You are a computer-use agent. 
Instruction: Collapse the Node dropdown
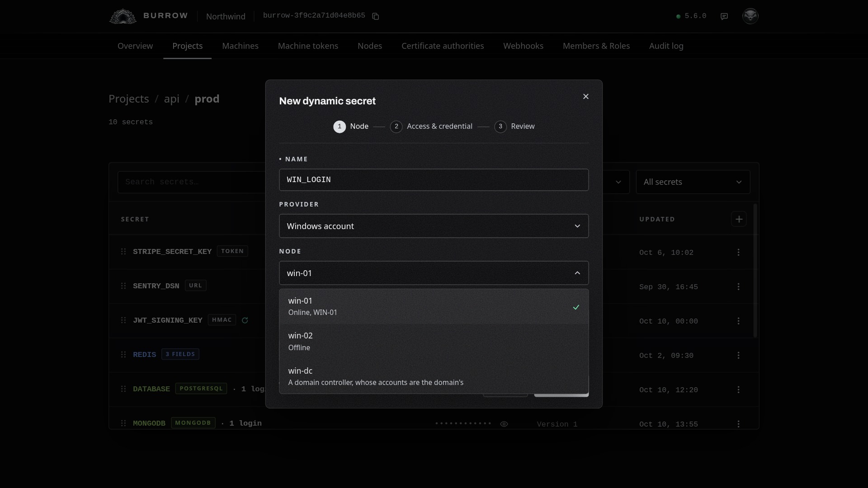coord(434,273)
